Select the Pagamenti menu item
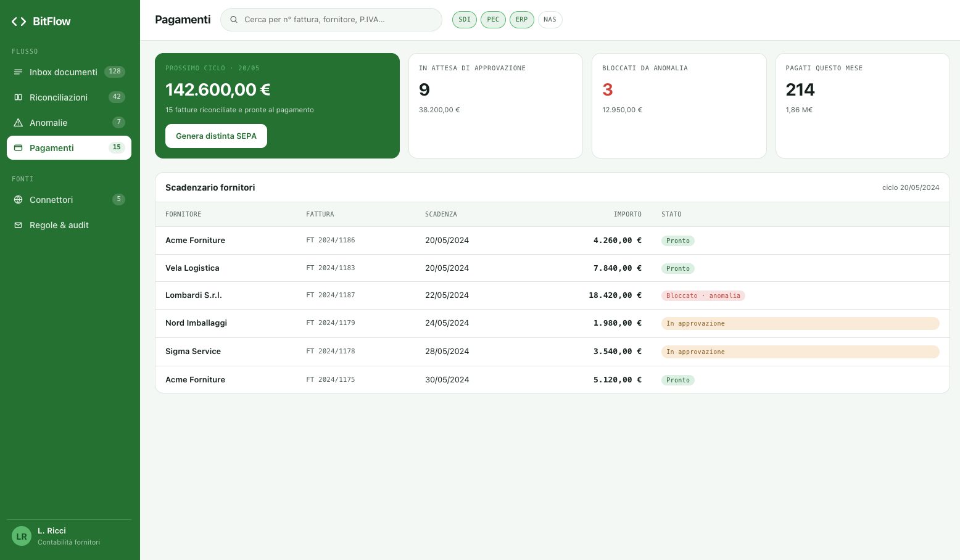Screen dimensions: 960x560 [69, 148]
